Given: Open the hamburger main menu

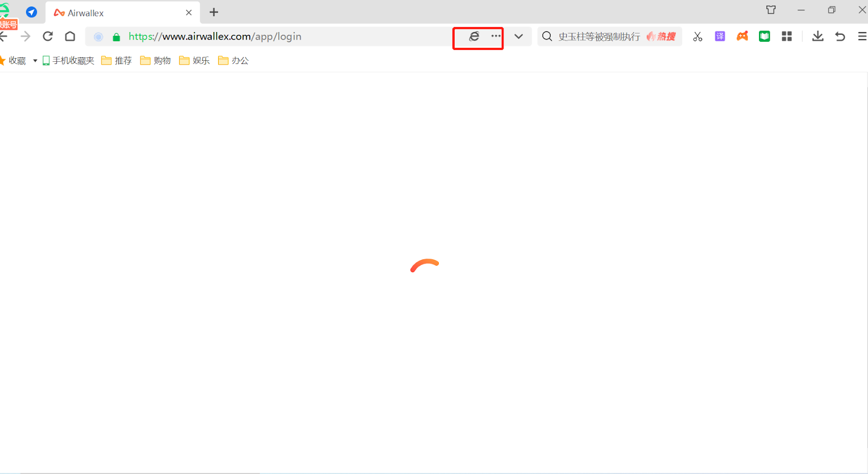Looking at the screenshot, I should [862, 36].
